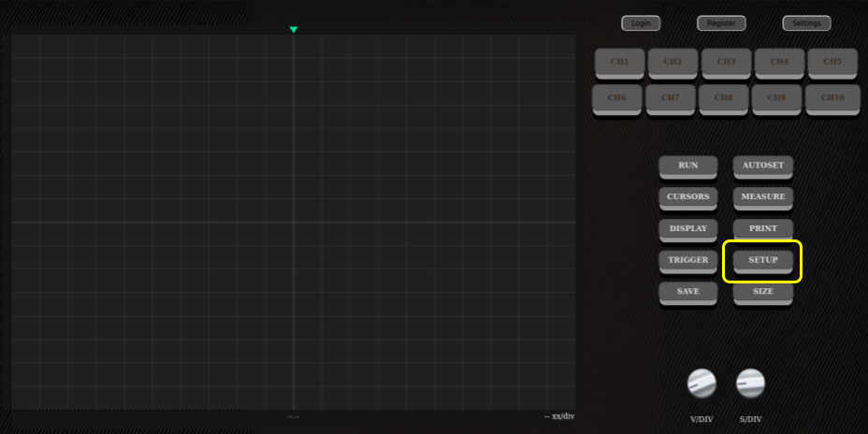The height and width of the screenshot is (434, 868).
Task: Click the PRINT button
Action: (763, 230)
